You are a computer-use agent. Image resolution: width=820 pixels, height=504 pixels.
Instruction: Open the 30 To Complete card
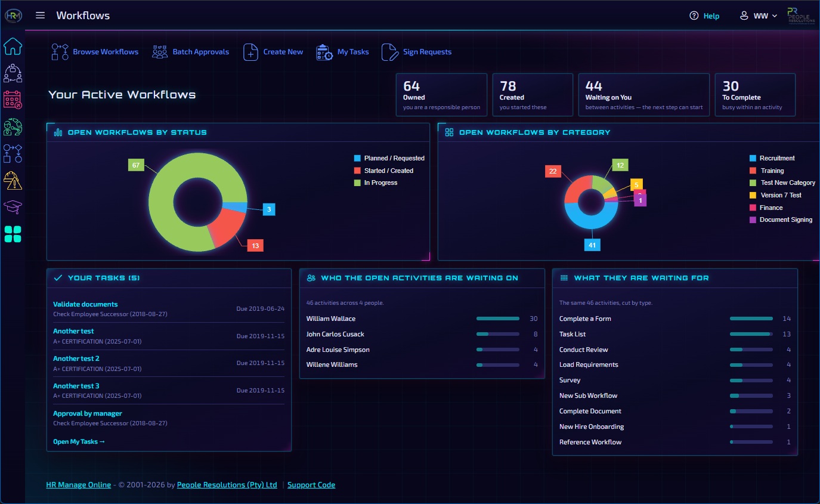coord(755,95)
